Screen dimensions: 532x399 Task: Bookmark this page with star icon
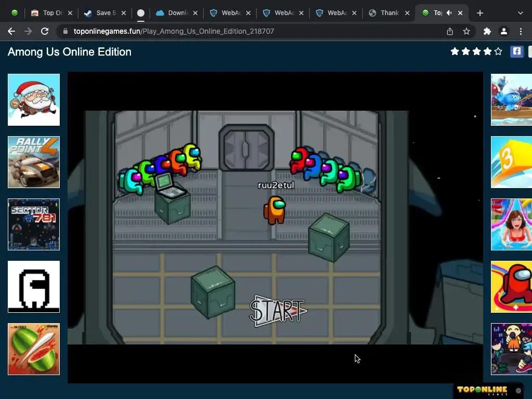point(467,31)
